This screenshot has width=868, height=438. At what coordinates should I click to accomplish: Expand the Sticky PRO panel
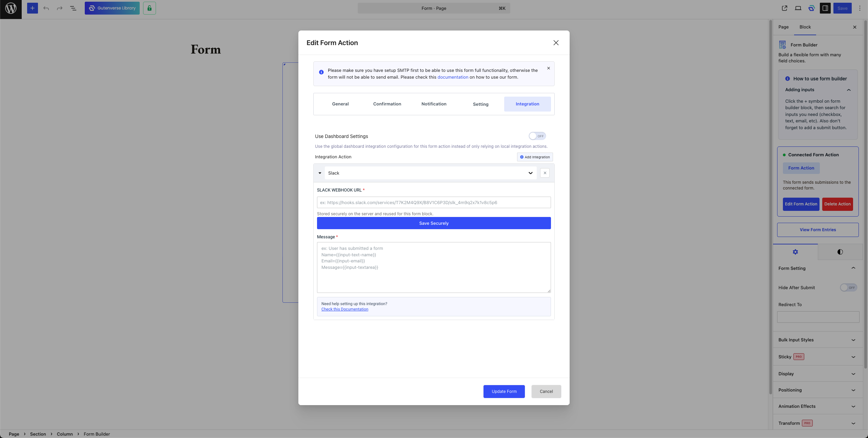[x=818, y=357]
